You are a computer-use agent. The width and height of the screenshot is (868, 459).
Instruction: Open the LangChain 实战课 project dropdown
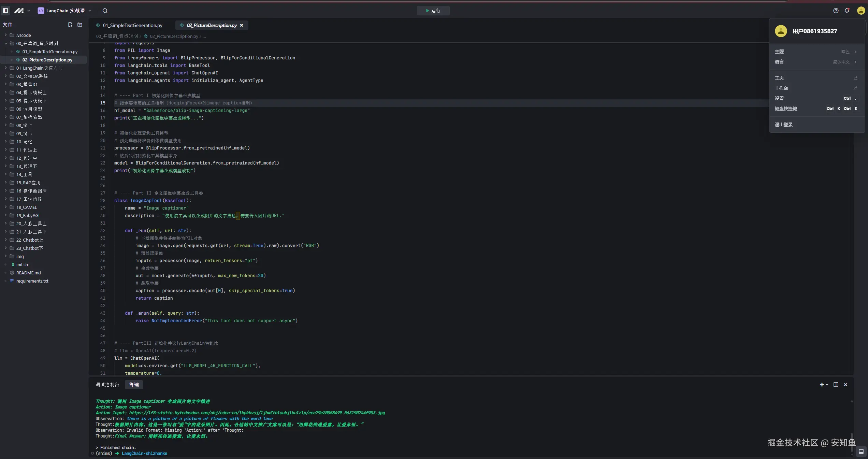65,11
